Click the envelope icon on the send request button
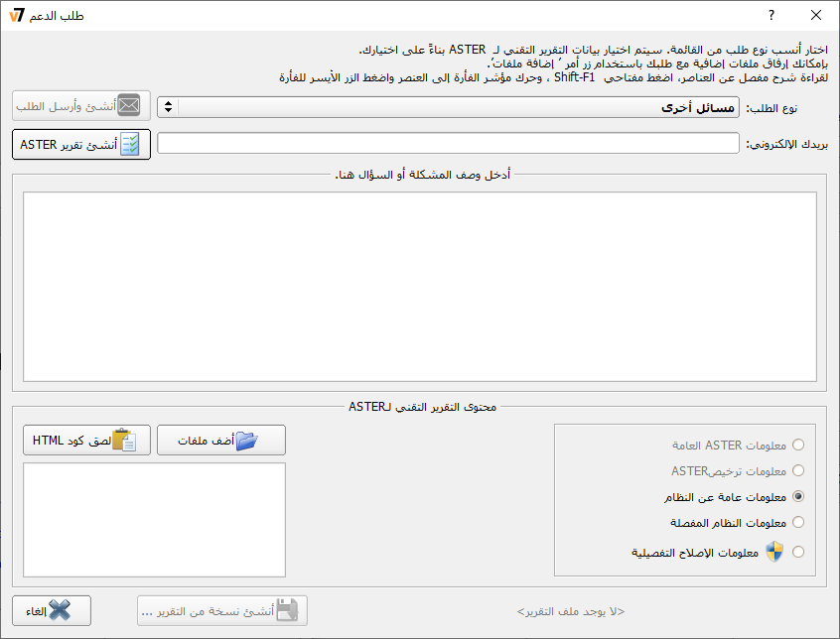Screen dimensions: 840x639 [x=128, y=105]
